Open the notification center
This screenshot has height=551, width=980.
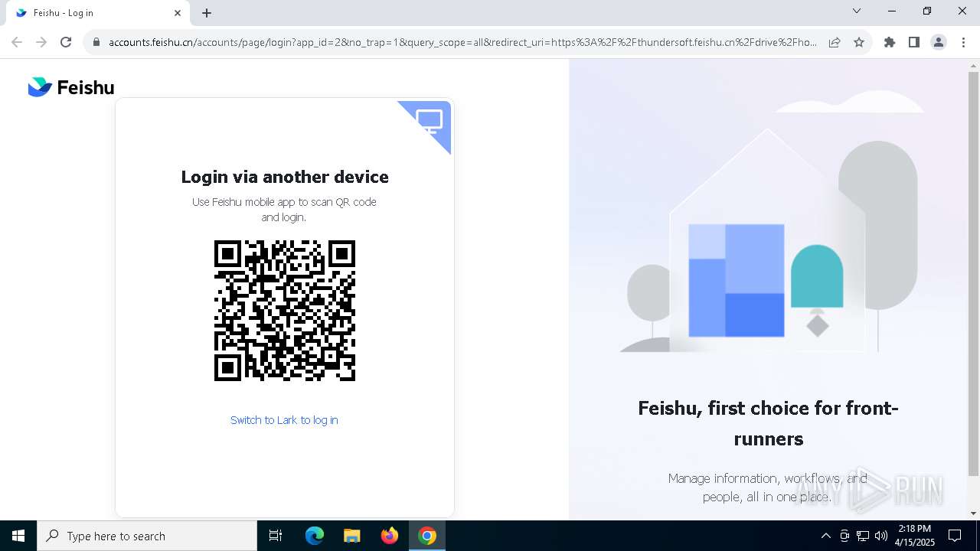[955, 536]
